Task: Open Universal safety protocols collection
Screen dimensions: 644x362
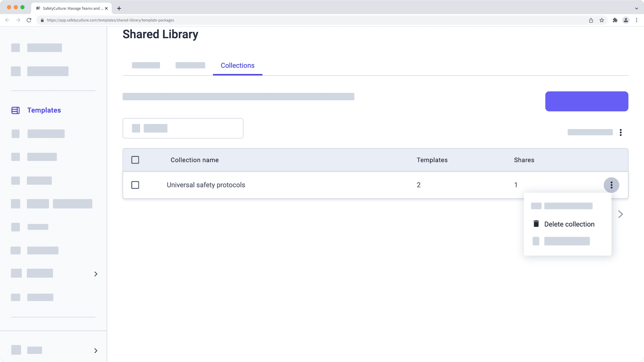Action: point(206,185)
